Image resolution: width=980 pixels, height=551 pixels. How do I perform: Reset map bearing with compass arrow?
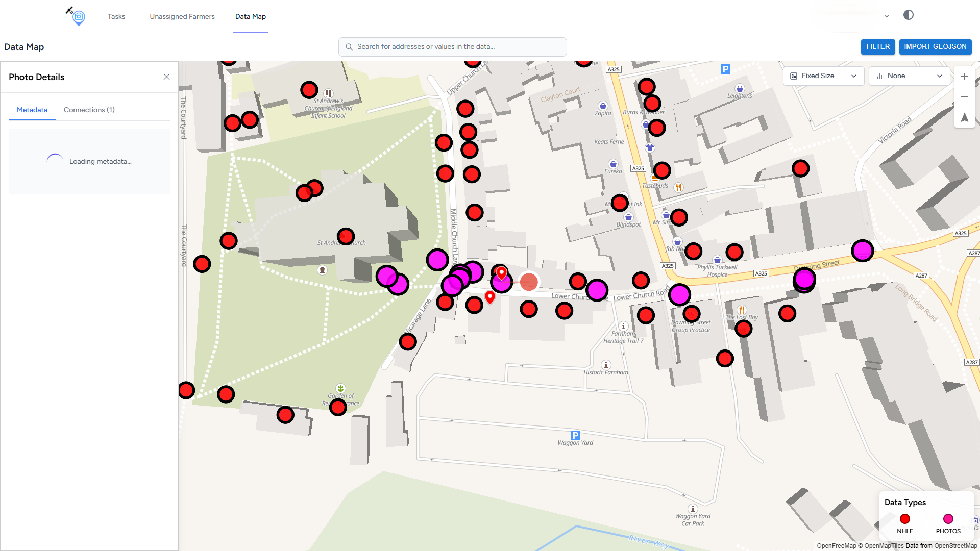click(x=964, y=117)
